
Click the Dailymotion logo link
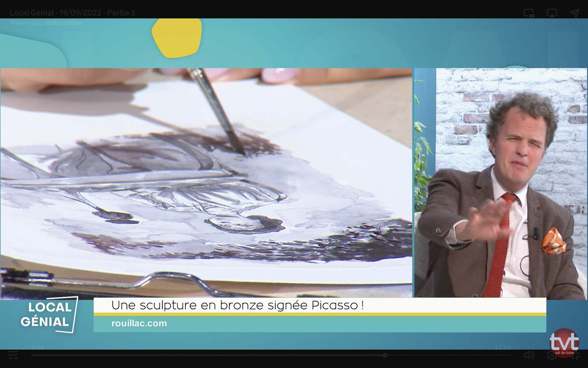click(x=63, y=23)
